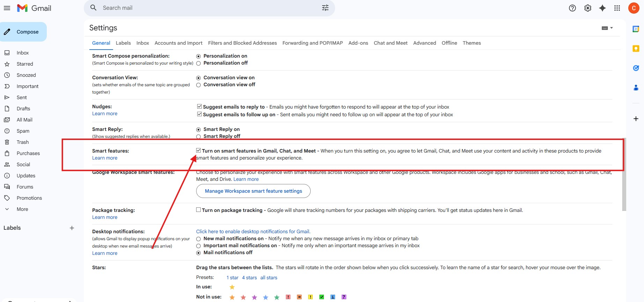The width and height of the screenshot is (644, 302).
Task: Click Manage Workspace smart feature settings
Action: pos(253,191)
